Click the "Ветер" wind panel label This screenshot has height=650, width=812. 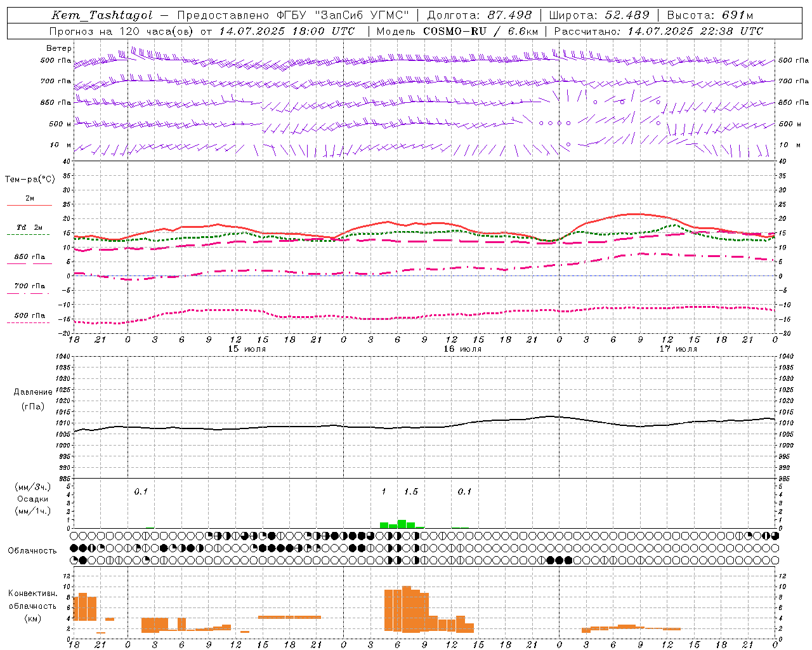point(59,48)
